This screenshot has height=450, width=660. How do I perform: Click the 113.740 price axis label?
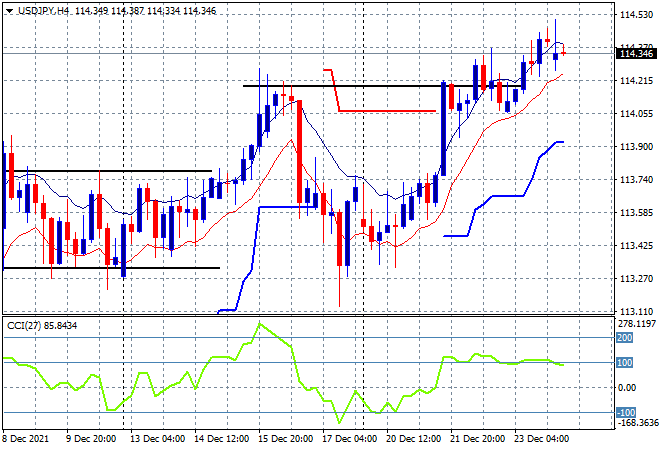(x=636, y=180)
